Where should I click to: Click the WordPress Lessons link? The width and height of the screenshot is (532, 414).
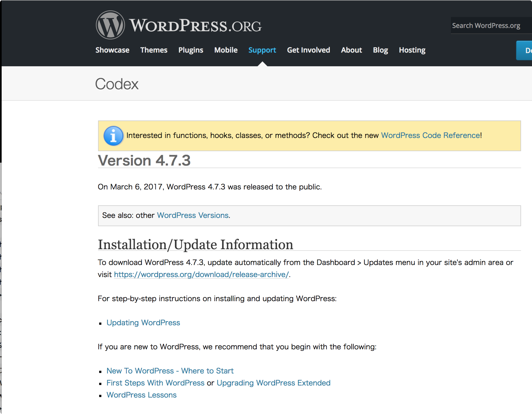pos(141,395)
